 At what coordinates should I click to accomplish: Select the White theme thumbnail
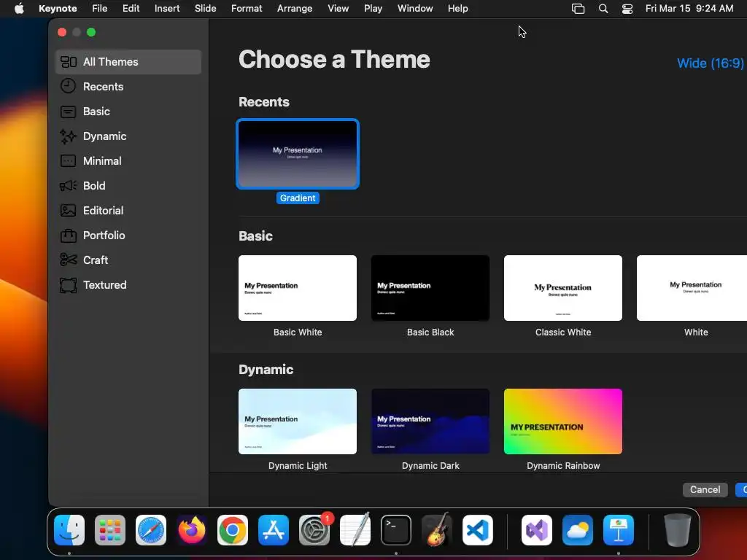(x=692, y=288)
